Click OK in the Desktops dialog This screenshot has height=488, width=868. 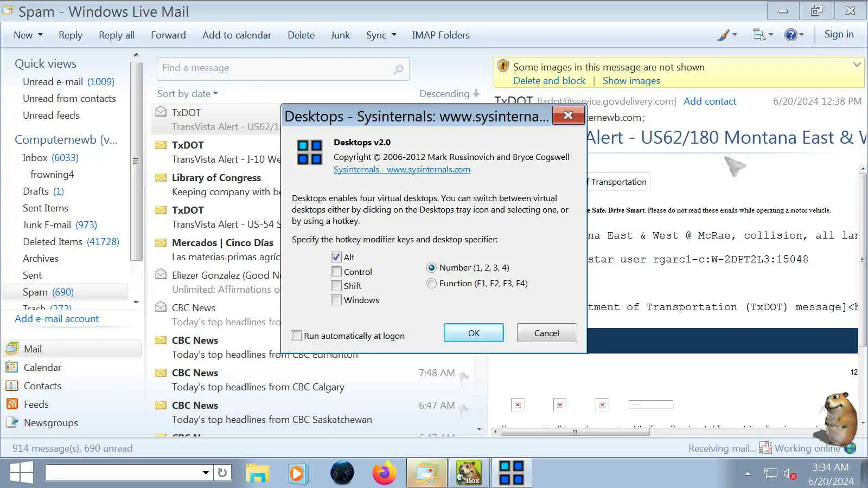(x=474, y=333)
